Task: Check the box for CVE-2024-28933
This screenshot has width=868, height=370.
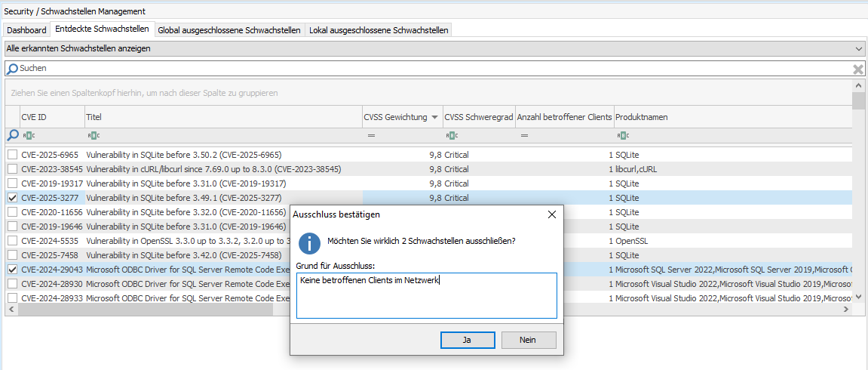Action: tap(13, 298)
